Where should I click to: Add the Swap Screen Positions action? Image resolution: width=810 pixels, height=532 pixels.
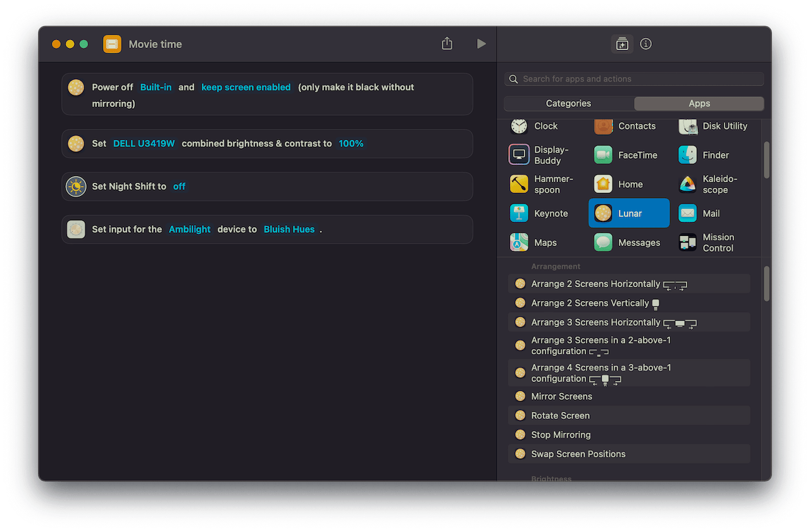tap(629, 454)
